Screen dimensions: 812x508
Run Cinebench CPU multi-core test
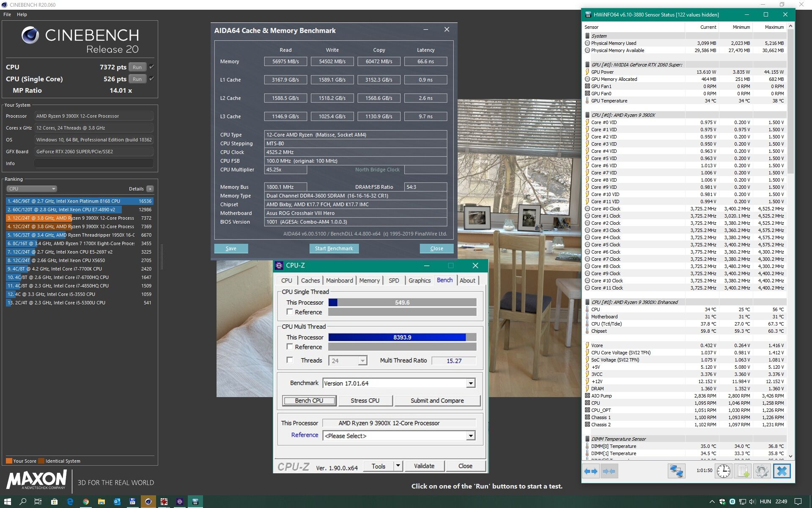click(137, 67)
